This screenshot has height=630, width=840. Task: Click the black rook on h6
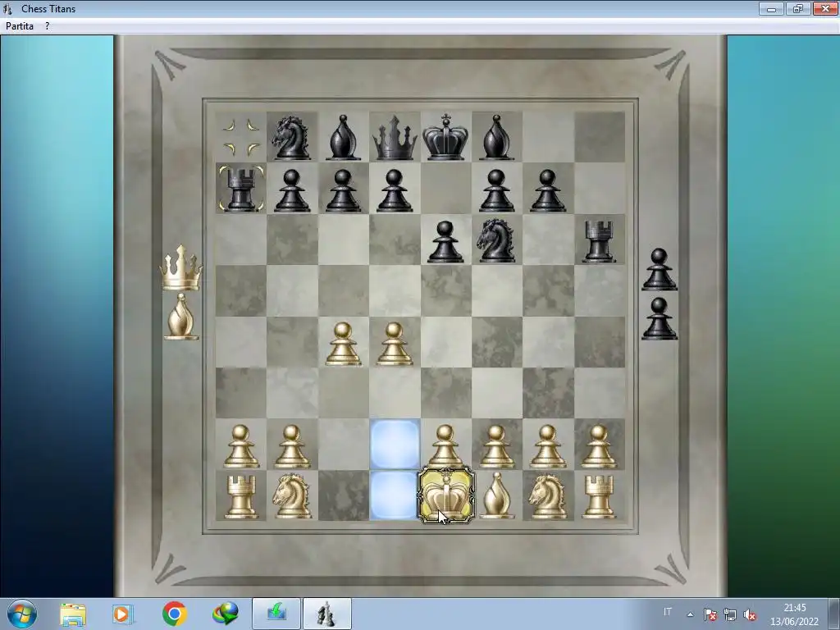599,241
